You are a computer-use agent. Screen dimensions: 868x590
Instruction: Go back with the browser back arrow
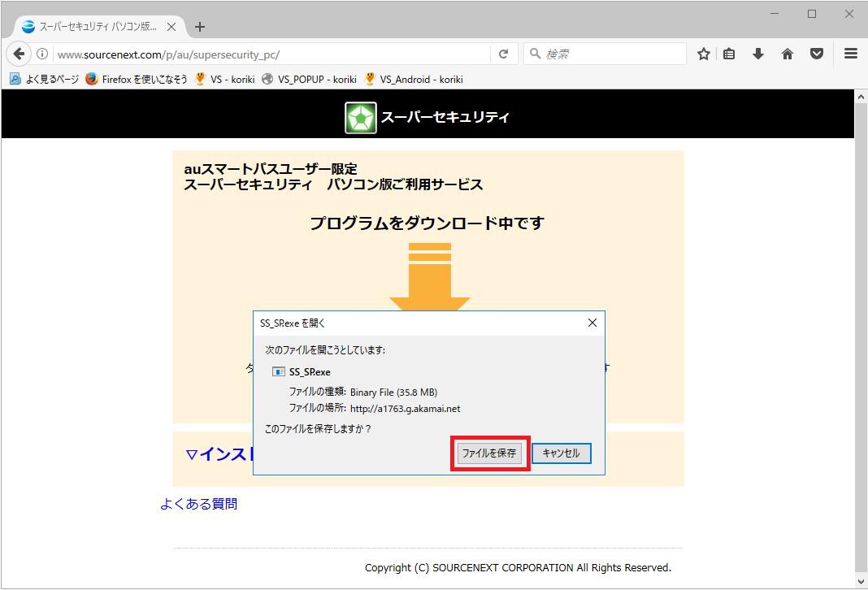coord(19,54)
